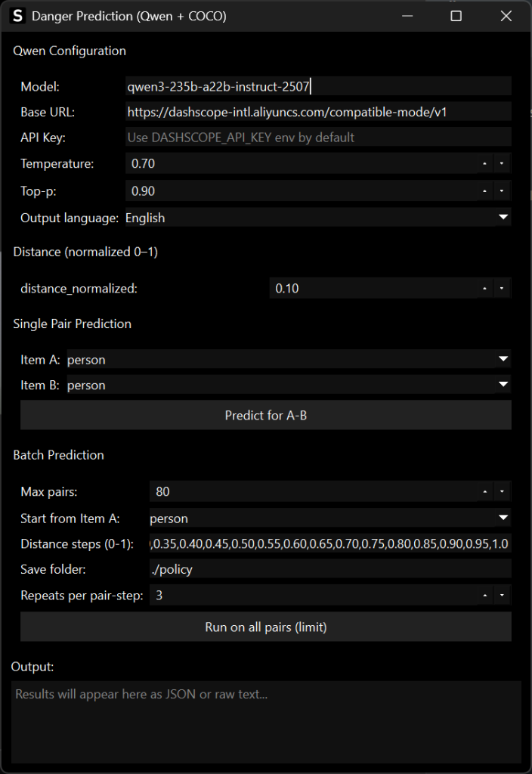
Task: Increase Temperature with up arrow
Action: 484,163
